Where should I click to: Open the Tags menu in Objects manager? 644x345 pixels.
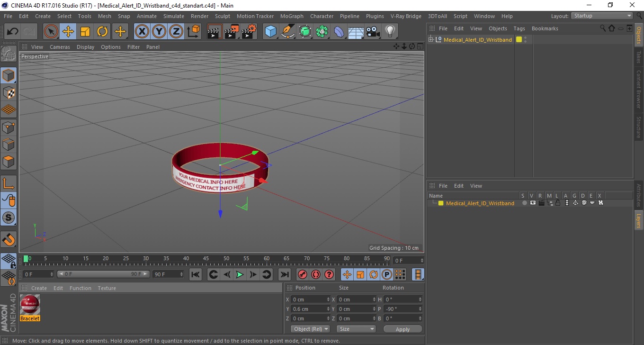coord(519,28)
